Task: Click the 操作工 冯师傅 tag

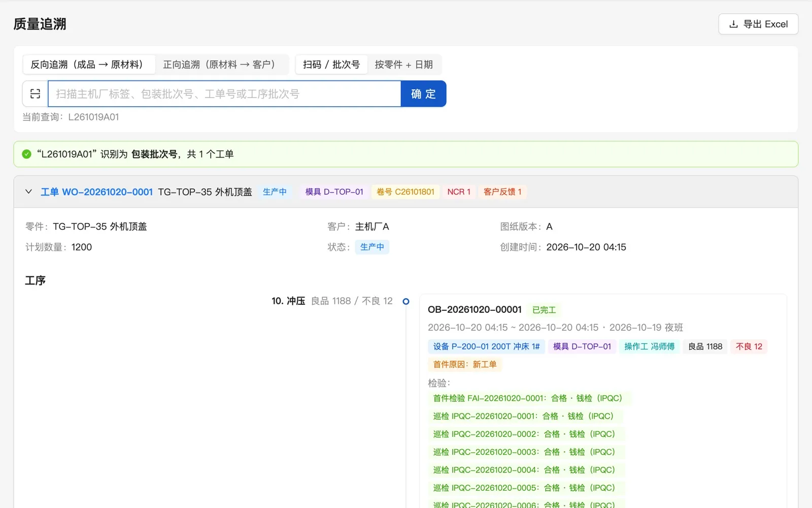Action: click(649, 346)
